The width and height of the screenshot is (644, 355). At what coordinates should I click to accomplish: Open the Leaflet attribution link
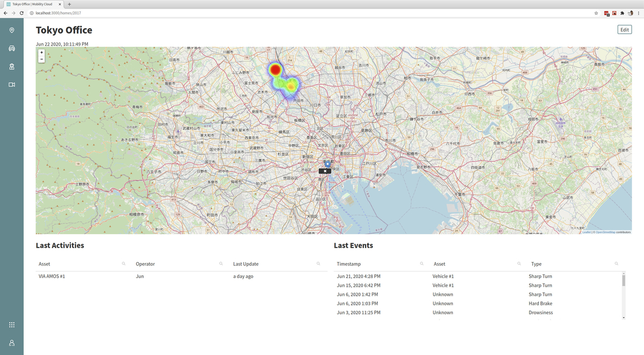pos(587,232)
